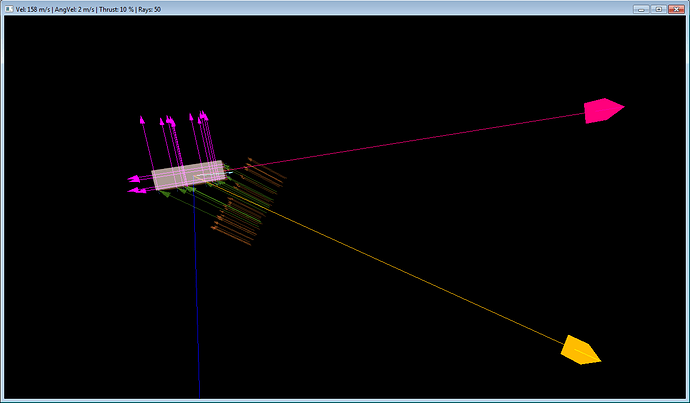Maximize the simulation window
Screen dimensions: 690x403
[659, 9]
